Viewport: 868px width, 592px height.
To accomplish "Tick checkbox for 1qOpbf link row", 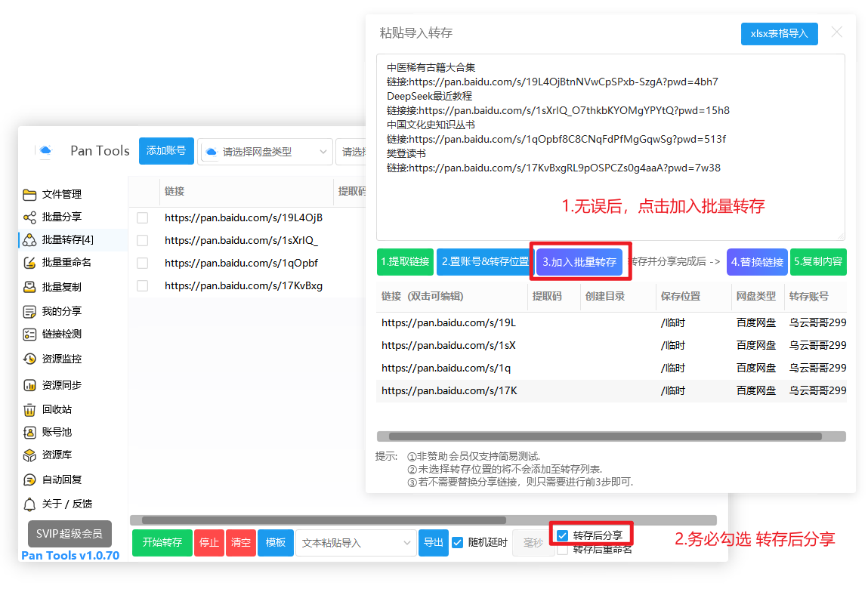I will 142,264.
